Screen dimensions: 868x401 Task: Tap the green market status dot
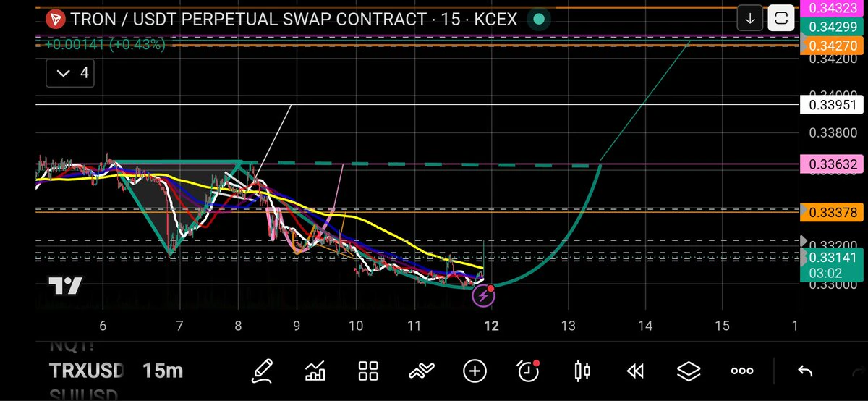point(537,19)
